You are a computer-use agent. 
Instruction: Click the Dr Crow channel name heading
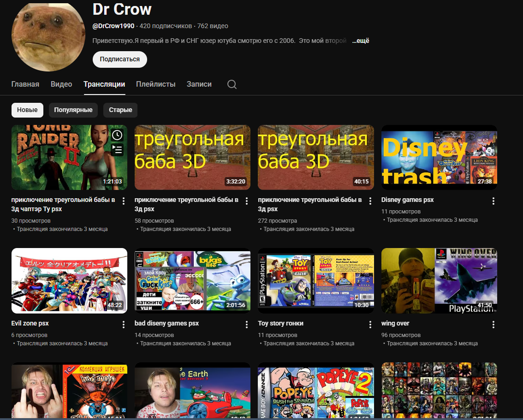[x=122, y=9]
